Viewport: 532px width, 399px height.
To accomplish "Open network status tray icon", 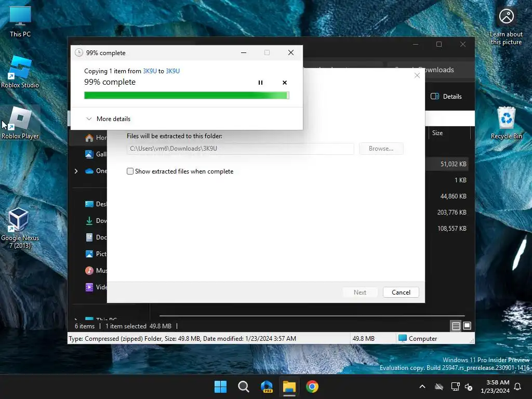I will tap(455, 387).
